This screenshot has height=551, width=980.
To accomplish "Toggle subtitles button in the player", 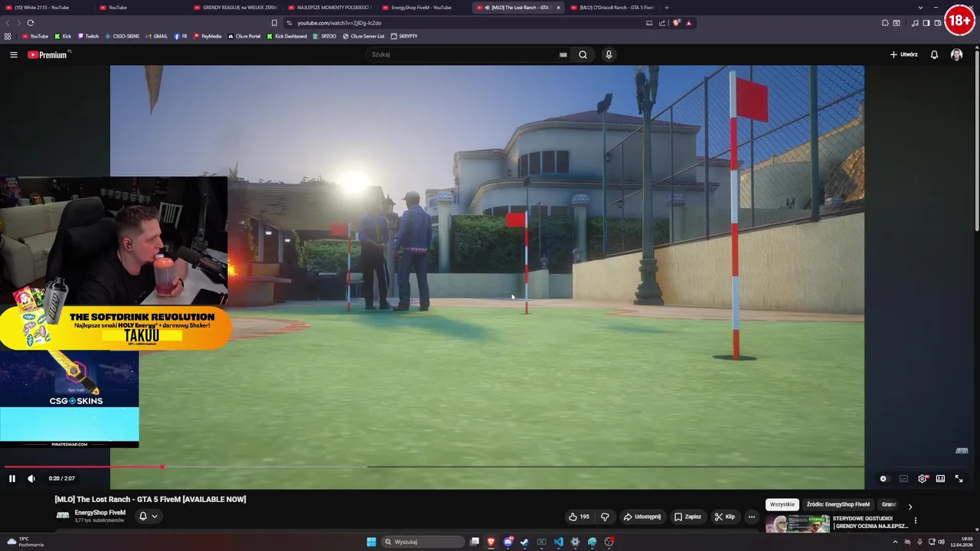I will (x=903, y=478).
